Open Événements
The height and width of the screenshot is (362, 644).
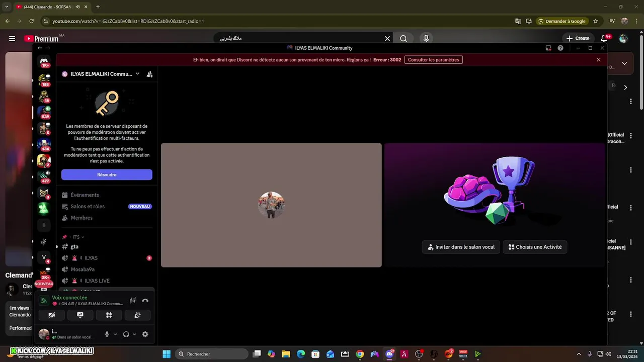tap(107, 195)
